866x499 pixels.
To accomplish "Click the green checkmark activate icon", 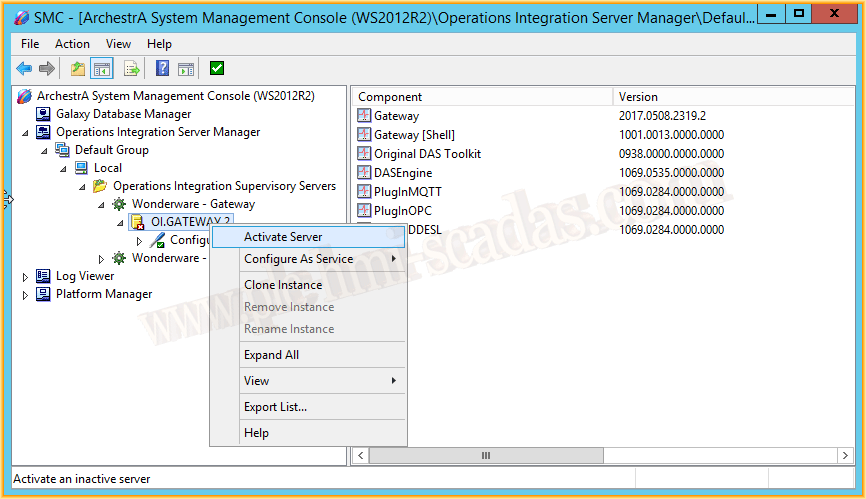I will point(217,68).
